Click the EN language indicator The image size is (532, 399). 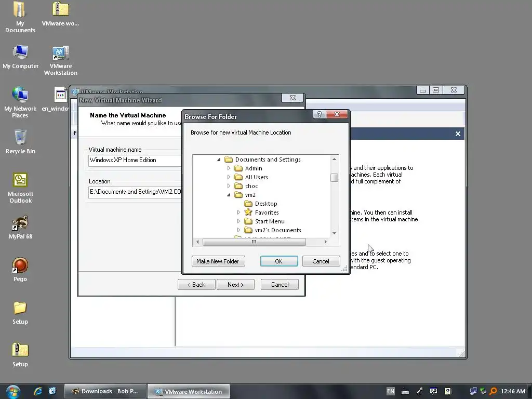[391, 391]
